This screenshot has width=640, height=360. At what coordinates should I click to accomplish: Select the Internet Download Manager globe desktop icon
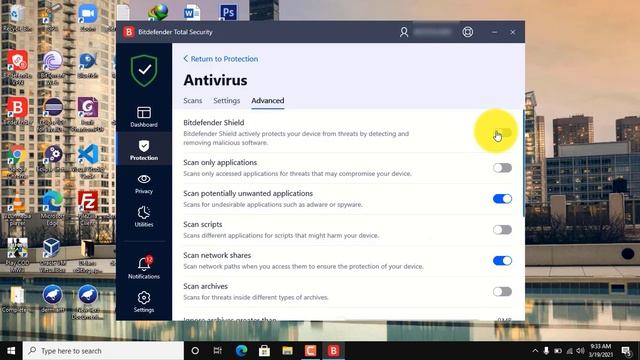[158, 12]
